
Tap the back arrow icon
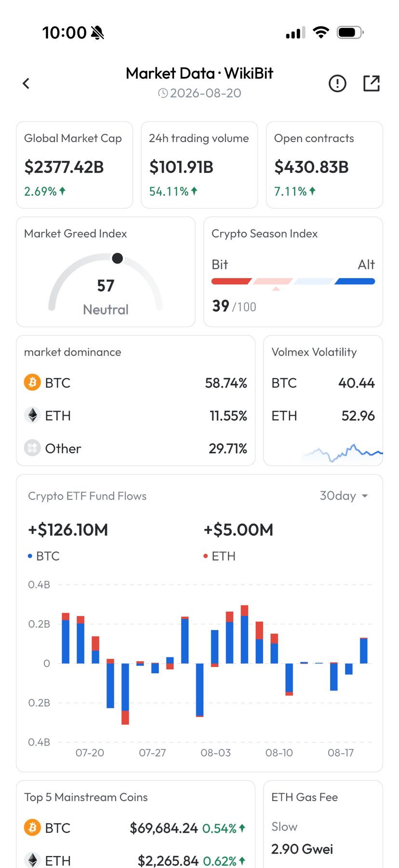26,83
